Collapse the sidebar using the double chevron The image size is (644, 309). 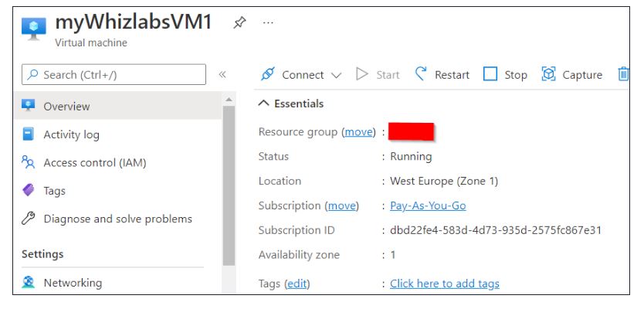click(x=222, y=74)
